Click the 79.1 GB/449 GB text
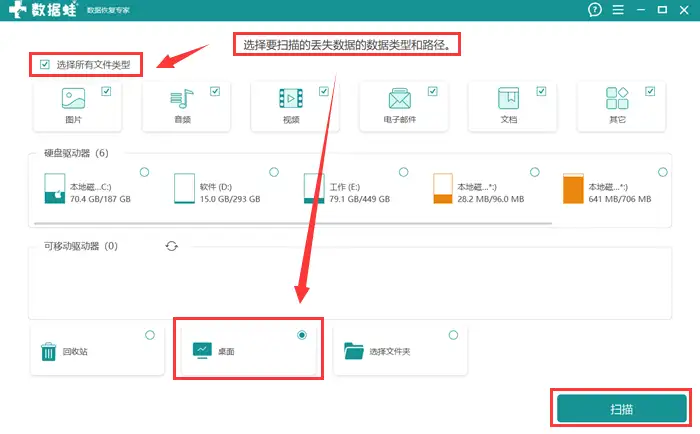The width and height of the screenshot is (700, 434). [360, 199]
